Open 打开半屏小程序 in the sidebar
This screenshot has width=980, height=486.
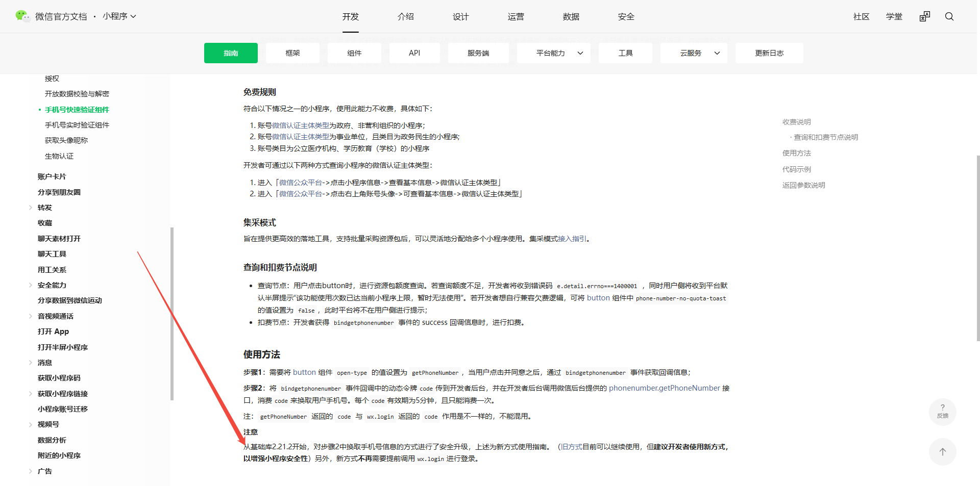63,347
